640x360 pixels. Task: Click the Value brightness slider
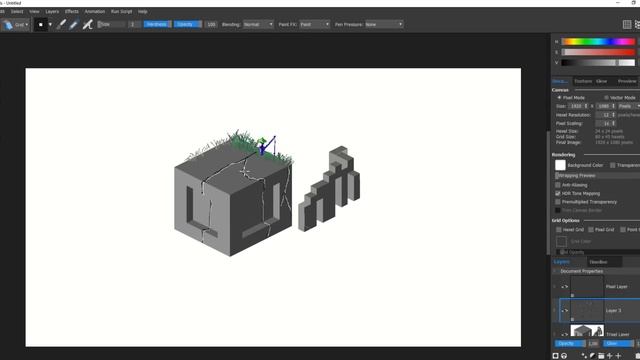click(x=598, y=62)
